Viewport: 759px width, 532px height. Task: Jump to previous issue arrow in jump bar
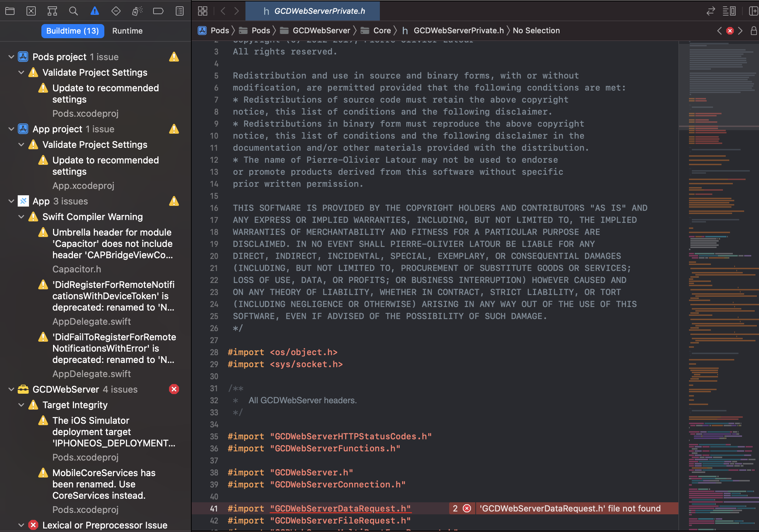[x=719, y=31]
